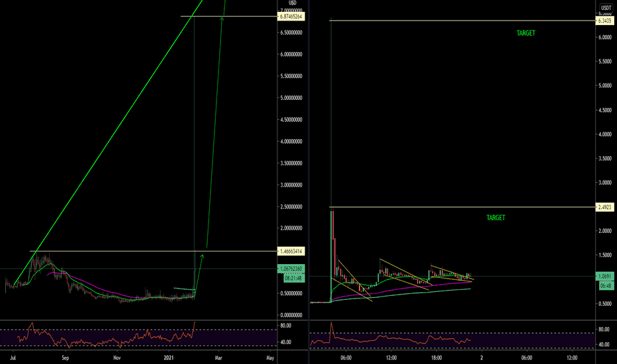
Task: Select the yellow horizontal line at 2.4923
Action: click(462, 207)
